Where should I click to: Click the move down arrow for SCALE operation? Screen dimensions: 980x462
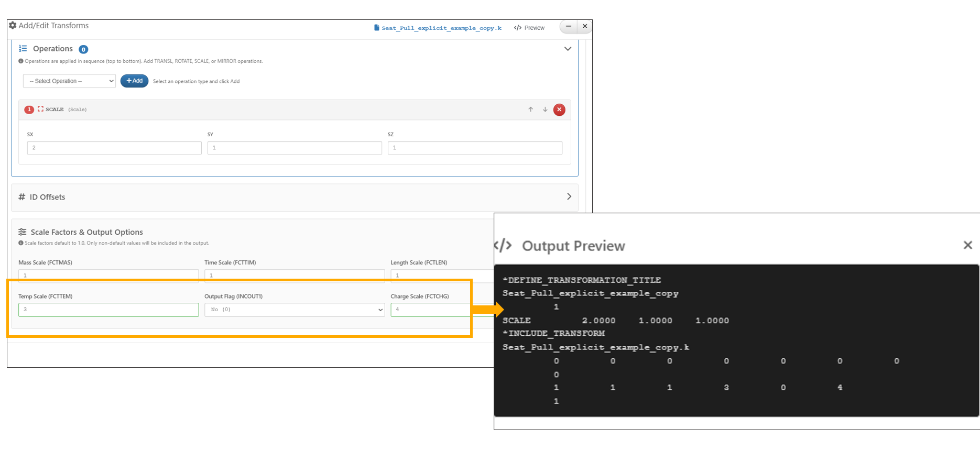[x=545, y=109]
